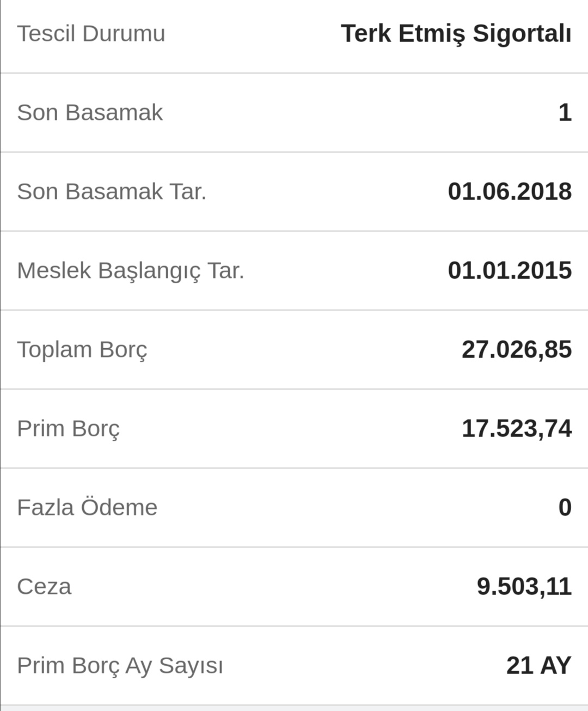Tap the Tescil Durumu label
Screen dimensions: 588x711
[x=91, y=34]
